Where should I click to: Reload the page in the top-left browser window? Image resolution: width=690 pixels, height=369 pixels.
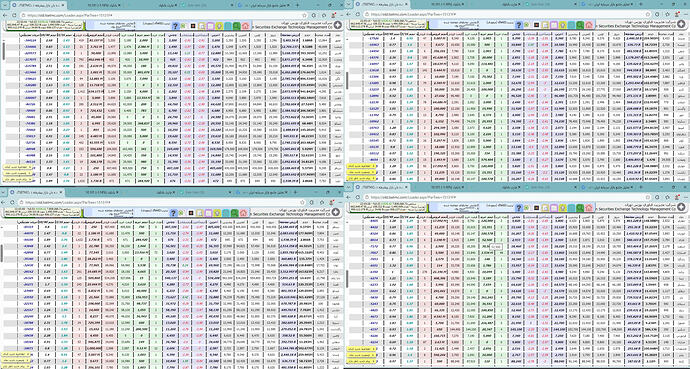click(x=14, y=15)
